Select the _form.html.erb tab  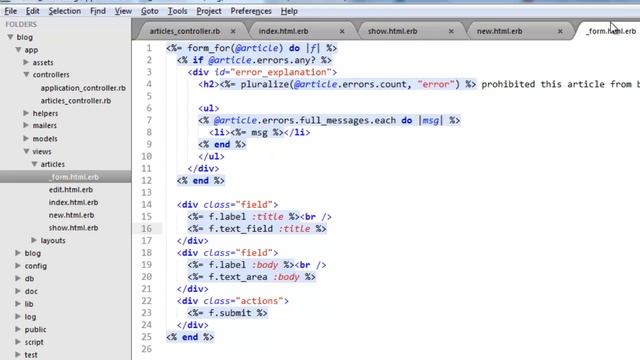(611, 31)
